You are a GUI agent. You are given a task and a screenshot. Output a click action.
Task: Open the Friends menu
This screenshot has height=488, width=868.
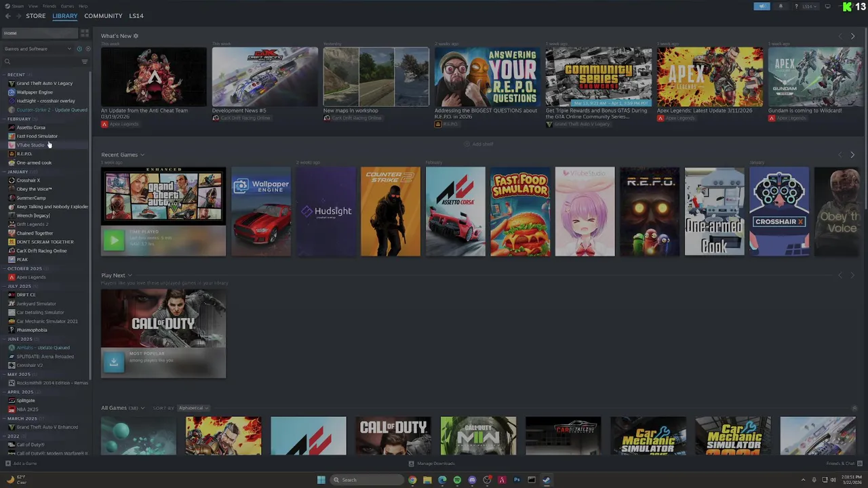[x=49, y=6]
